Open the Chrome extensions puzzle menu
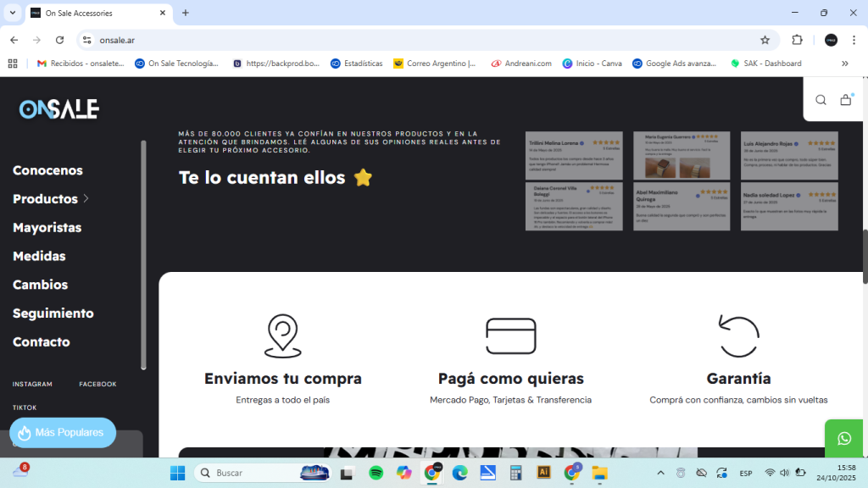Screen dimensions: 868x488 795,40
